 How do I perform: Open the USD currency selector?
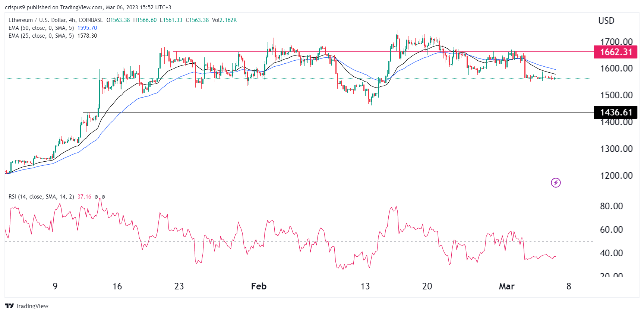tap(606, 21)
